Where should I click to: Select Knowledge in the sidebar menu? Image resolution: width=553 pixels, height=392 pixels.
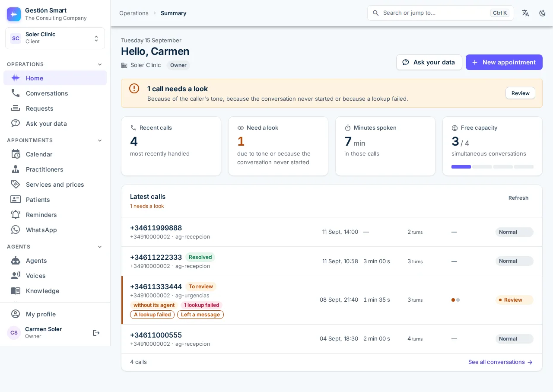point(55,290)
